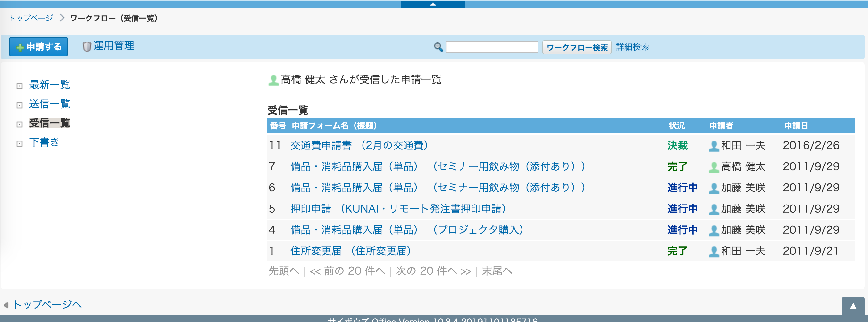
Task: Click the shield icon beside 運用管理
Action: pos(87,46)
